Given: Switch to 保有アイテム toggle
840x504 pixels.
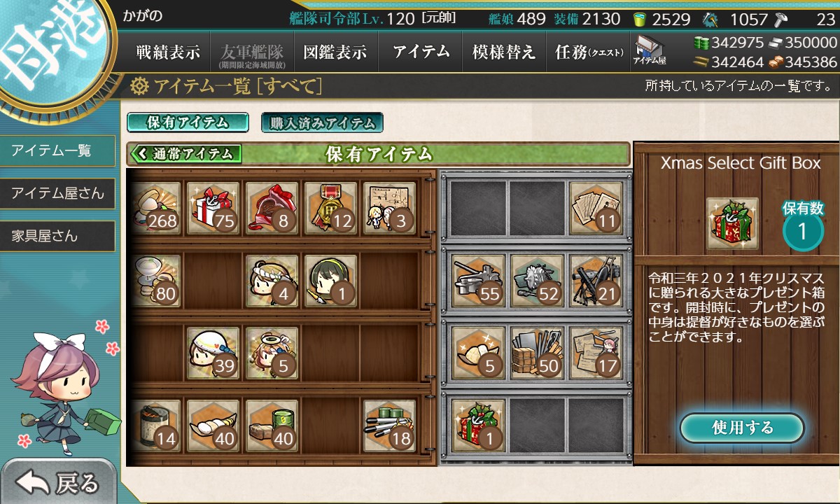Looking at the screenshot, I should click(x=188, y=122).
